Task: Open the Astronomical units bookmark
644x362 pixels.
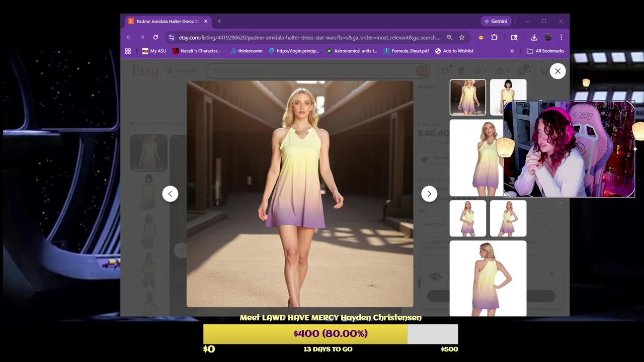Action: click(351, 51)
